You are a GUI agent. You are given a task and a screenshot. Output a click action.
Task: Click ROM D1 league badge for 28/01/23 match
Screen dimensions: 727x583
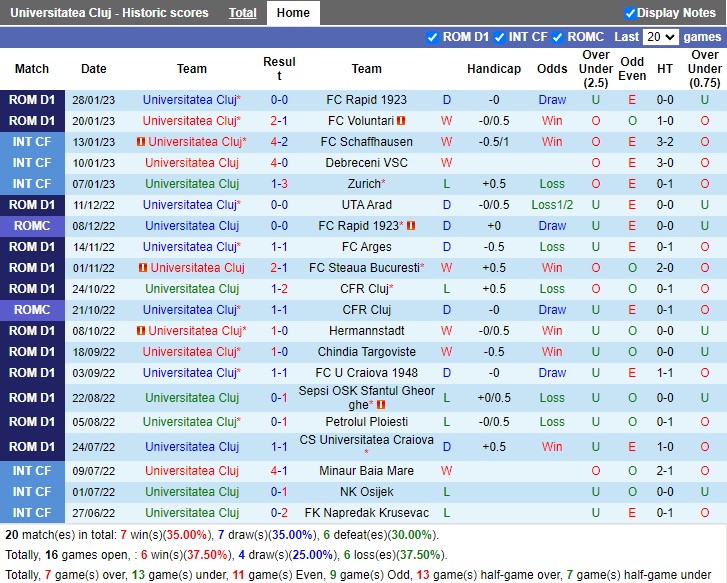pos(32,100)
